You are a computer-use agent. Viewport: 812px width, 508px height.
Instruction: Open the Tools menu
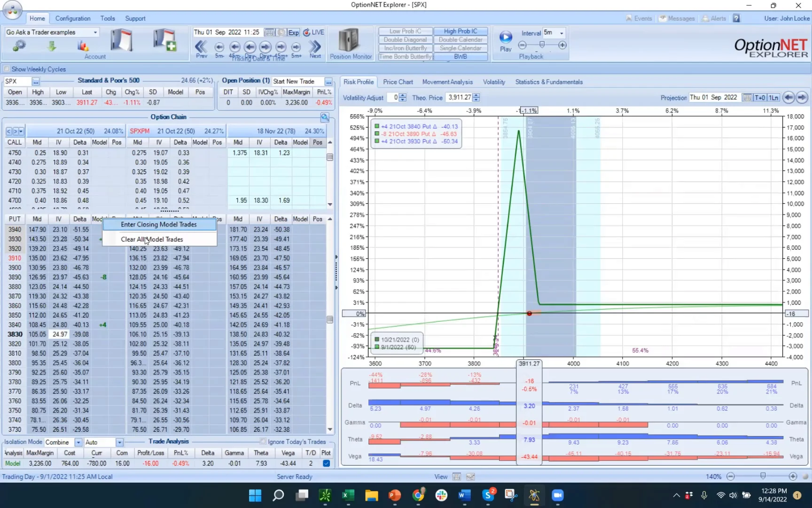point(108,18)
